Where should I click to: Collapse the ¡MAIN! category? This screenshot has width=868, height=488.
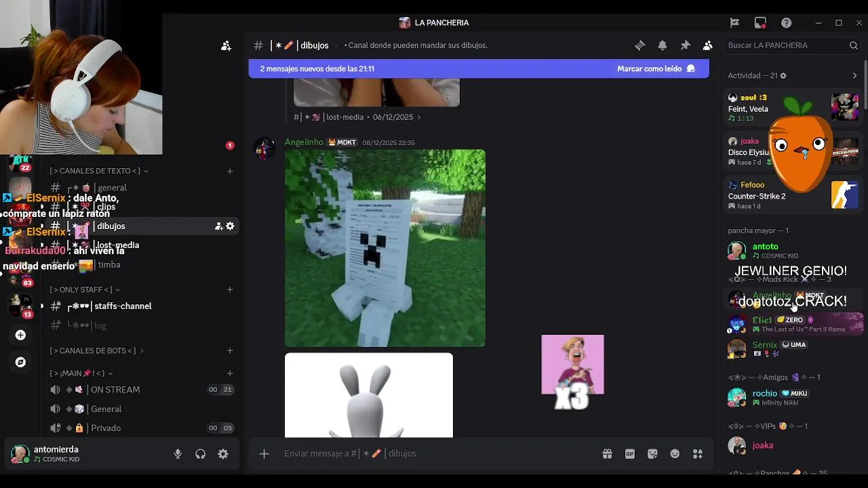pyautogui.click(x=81, y=373)
